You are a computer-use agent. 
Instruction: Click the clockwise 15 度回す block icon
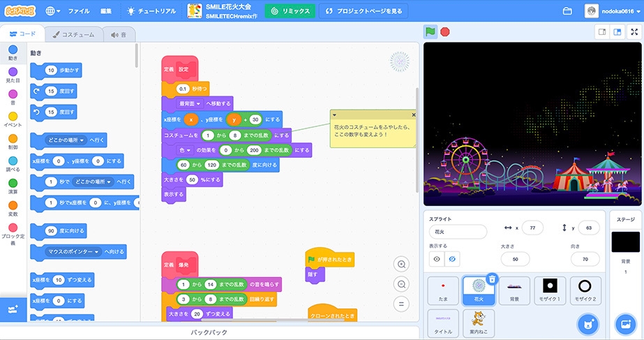[x=37, y=91]
